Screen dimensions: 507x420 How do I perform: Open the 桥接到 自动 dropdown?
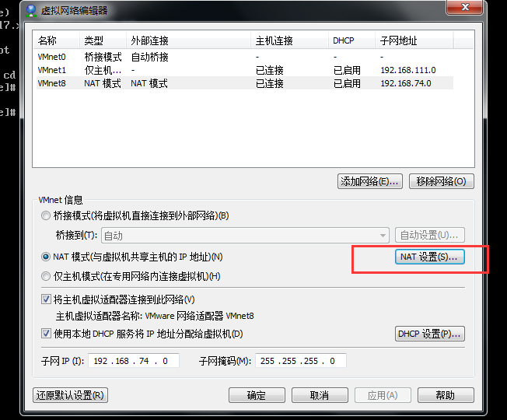pyautogui.click(x=245, y=236)
